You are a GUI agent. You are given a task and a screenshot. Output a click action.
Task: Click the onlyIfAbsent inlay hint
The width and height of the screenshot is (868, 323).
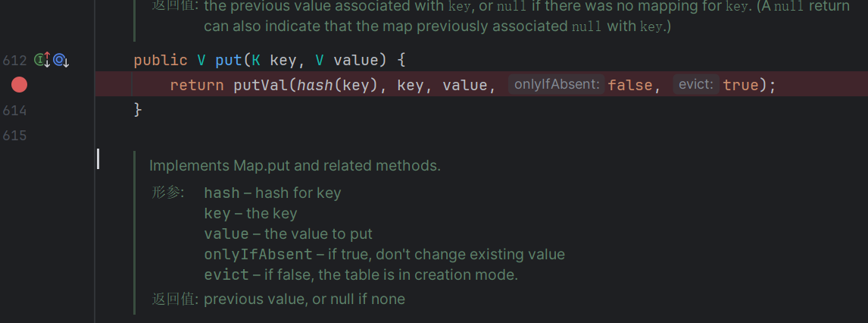tap(557, 84)
